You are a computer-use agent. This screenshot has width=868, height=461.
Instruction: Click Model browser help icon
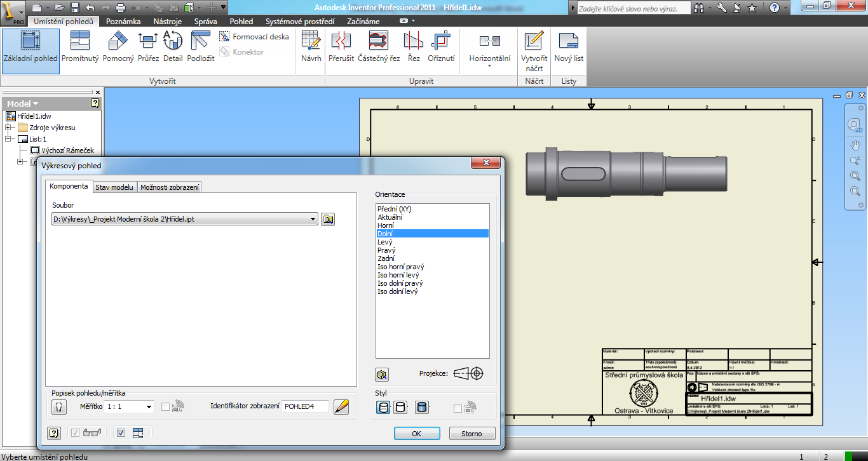coord(95,103)
